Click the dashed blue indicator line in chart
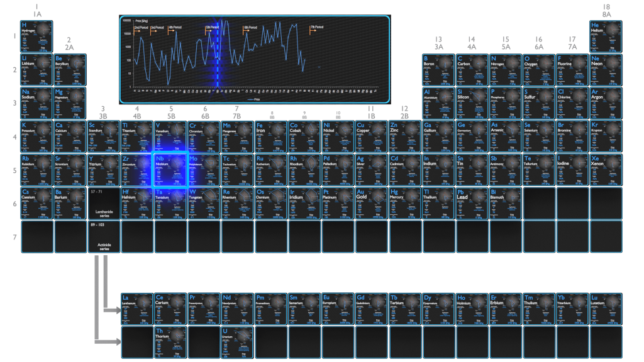The height and width of the screenshot is (362, 644). tap(218, 63)
